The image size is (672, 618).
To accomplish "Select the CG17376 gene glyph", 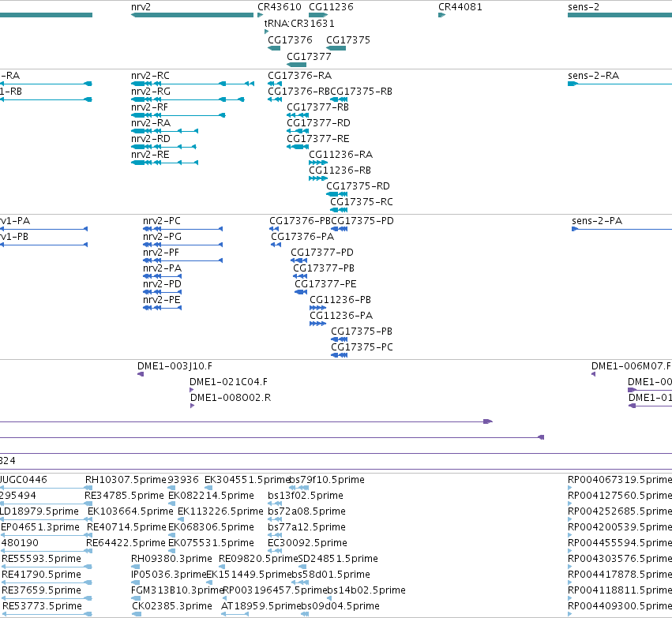I will click(274, 48).
